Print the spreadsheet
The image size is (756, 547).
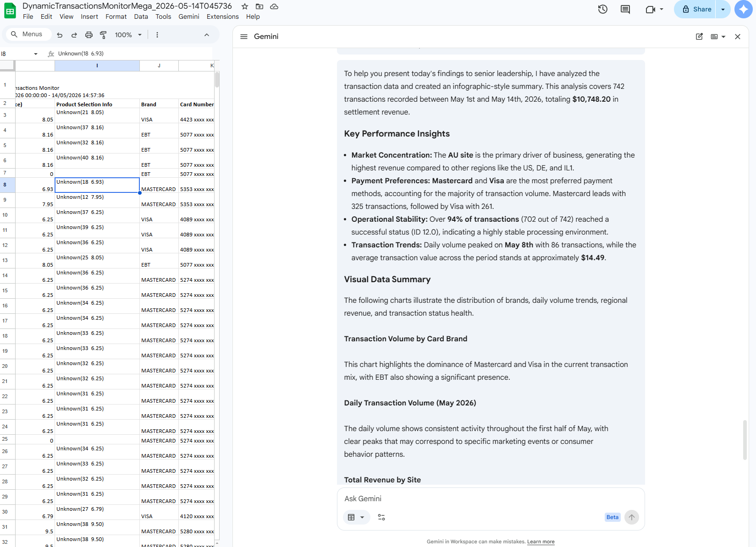click(89, 35)
